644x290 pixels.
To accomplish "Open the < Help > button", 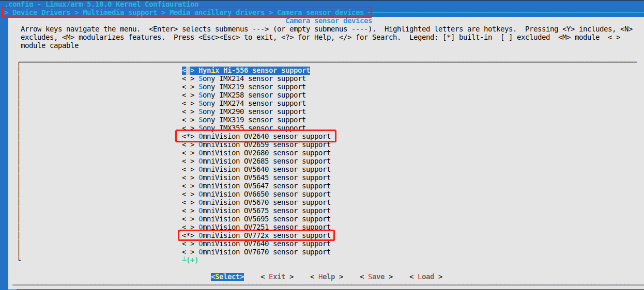I will pos(327,277).
